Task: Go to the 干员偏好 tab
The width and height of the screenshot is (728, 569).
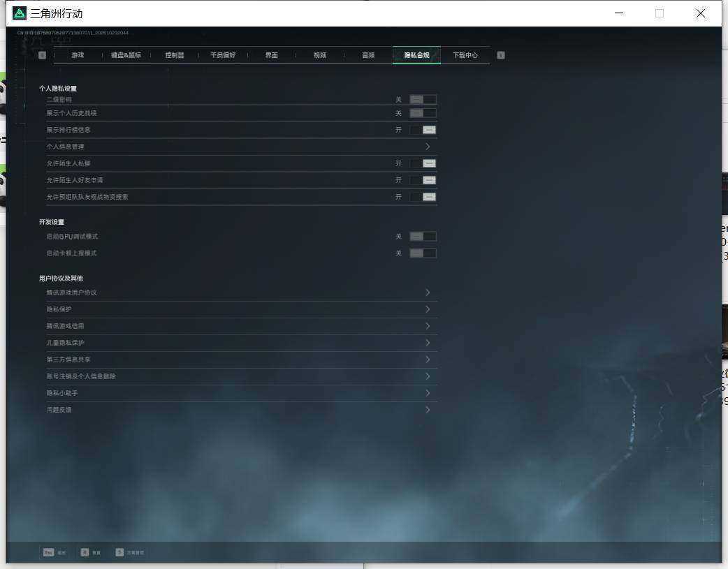Action: pos(223,55)
